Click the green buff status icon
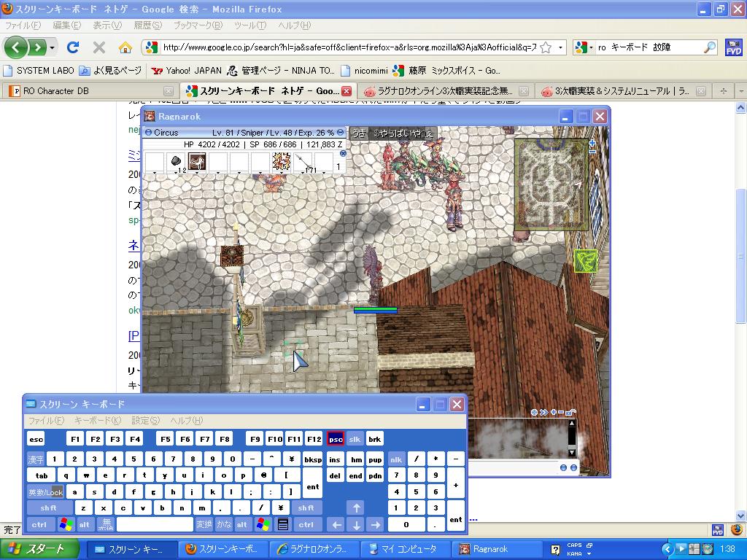This screenshot has width=747, height=560. (x=586, y=261)
